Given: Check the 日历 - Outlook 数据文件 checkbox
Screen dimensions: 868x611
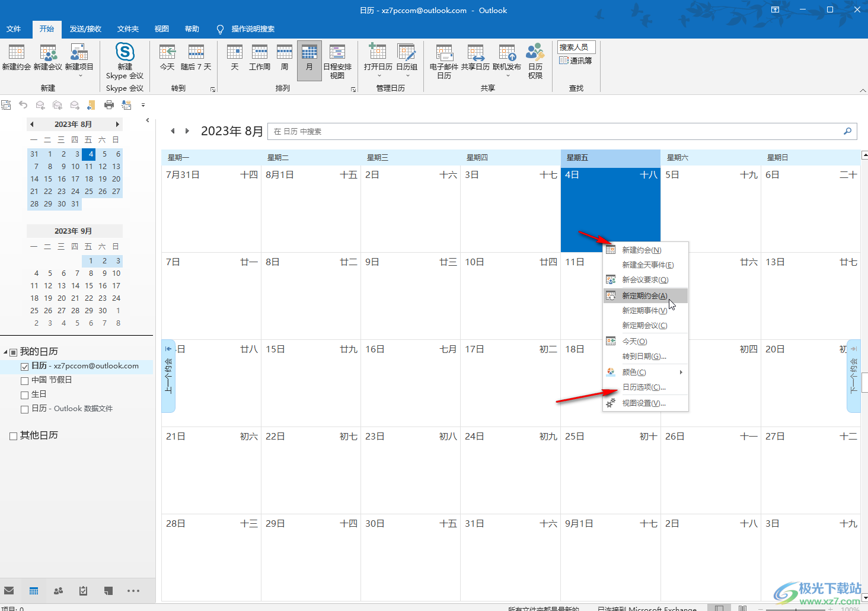Looking at the screenshot, I should point(24,409).
